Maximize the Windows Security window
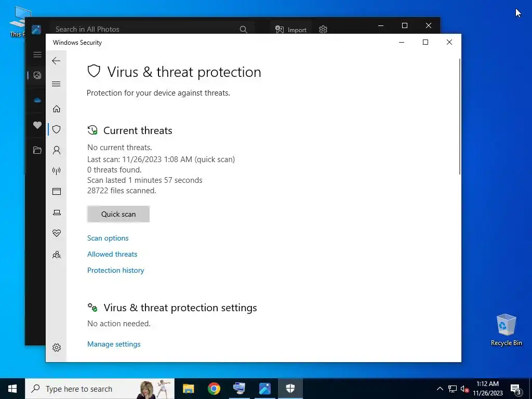The width and height of the screenshot is (532, 399). pyautogui.click(x=425, y=42)
